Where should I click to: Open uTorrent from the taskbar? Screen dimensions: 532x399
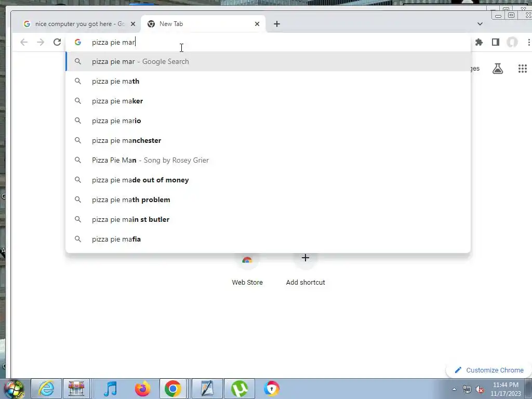(239, 389)
